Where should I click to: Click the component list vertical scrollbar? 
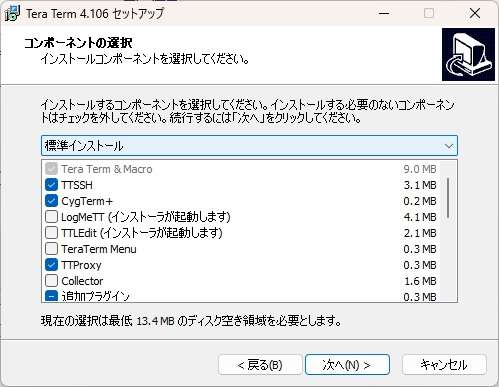click(x=448, y=199)
